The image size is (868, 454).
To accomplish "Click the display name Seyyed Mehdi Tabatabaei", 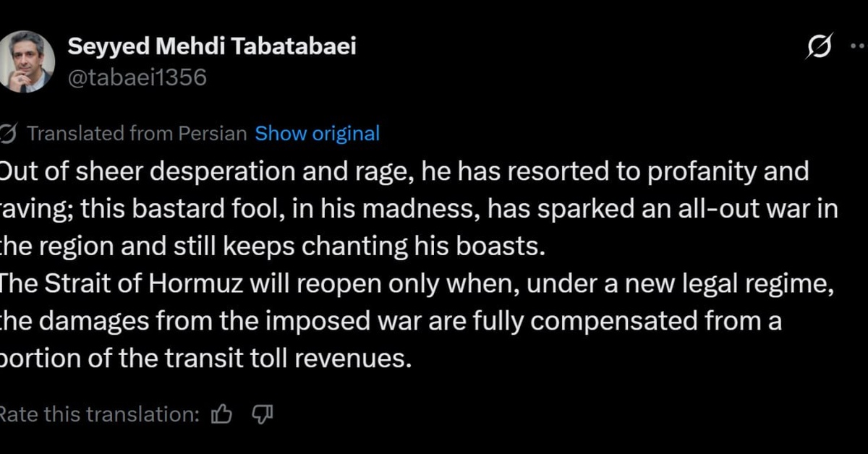I will pos(211,47).
